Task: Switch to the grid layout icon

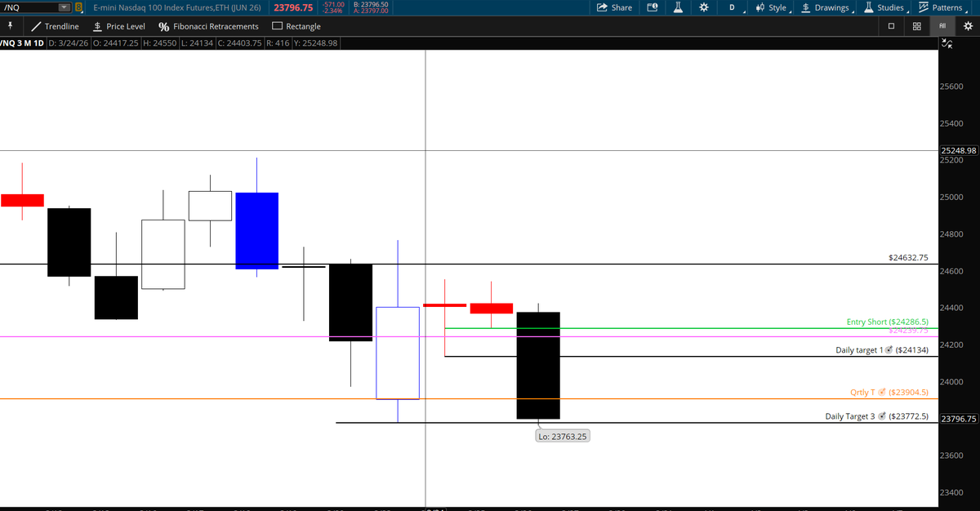Action: click(x=917, y=26)
